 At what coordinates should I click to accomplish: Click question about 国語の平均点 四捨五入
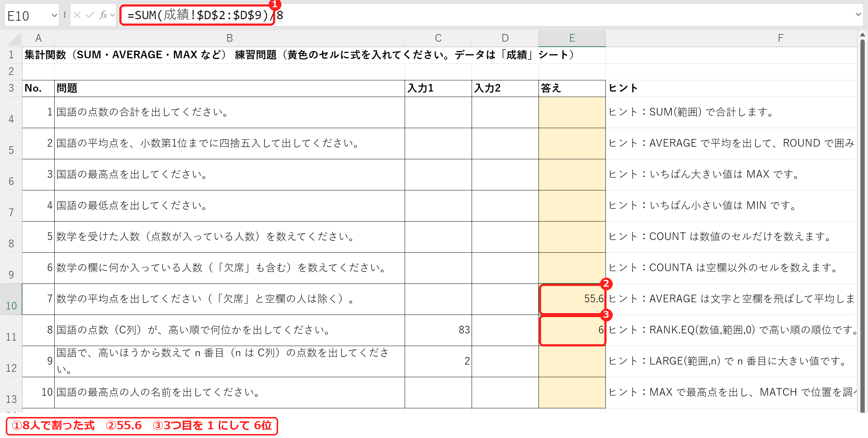click(x=230, y=143)
